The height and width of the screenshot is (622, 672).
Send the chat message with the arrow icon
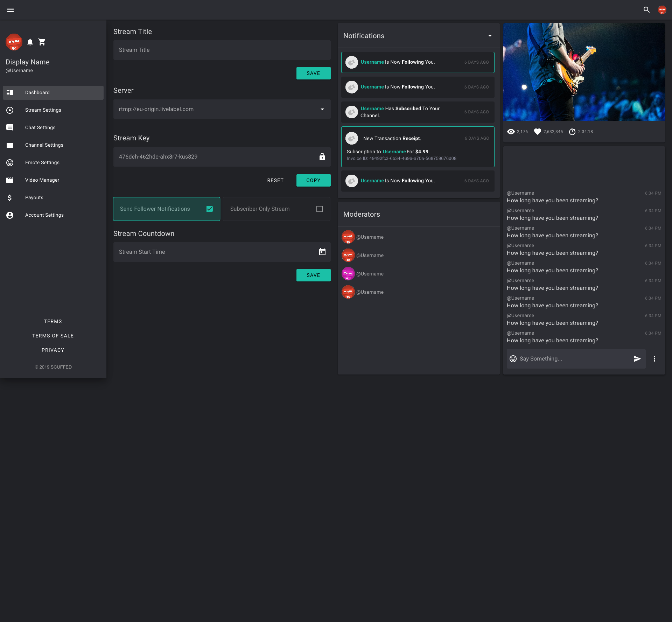pyautogui.click(x=637, y=358)
